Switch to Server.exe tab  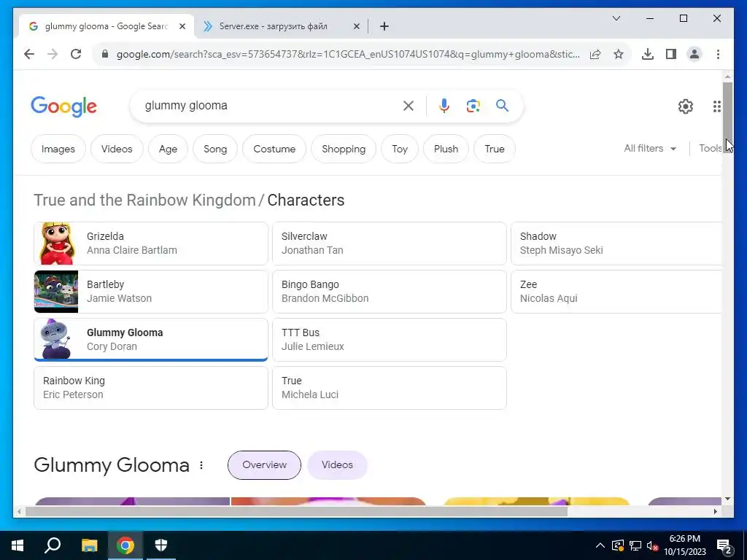281,26
